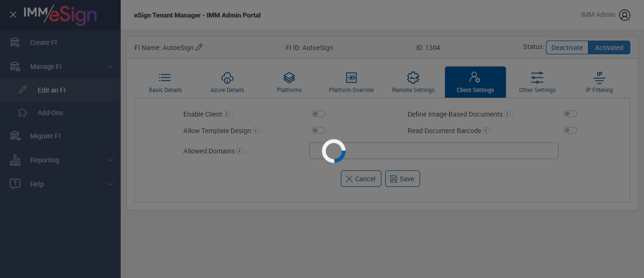This screenshot has height=278, width=644.
Task: Click the Edit an FI pencil icon
Action: coord(23,90)
